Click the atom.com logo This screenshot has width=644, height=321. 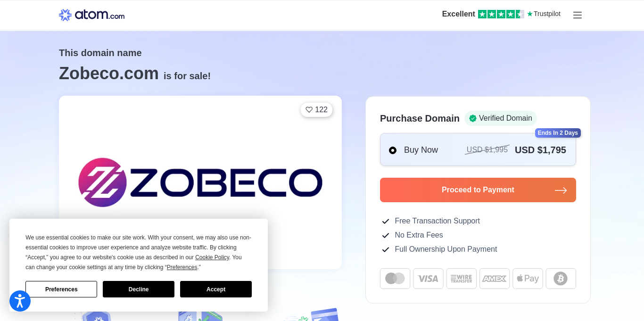click(x=92, y=15)
